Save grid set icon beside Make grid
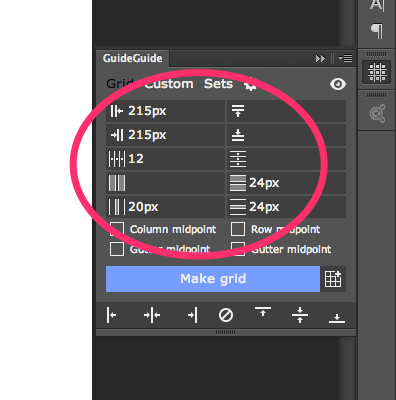 click(x=333, y=279)
